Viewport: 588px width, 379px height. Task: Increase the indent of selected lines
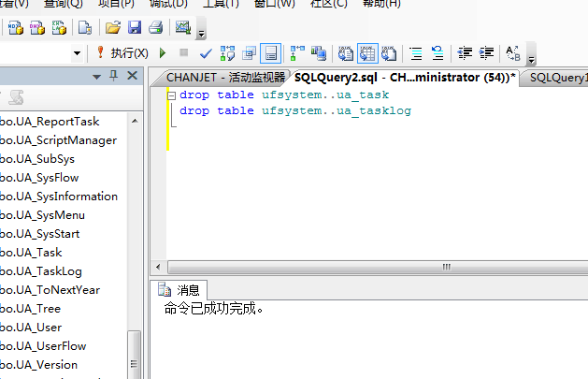(487, 53)
